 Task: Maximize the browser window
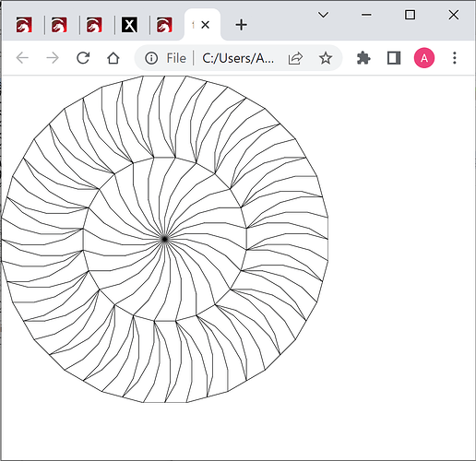(x=410, y=15)
